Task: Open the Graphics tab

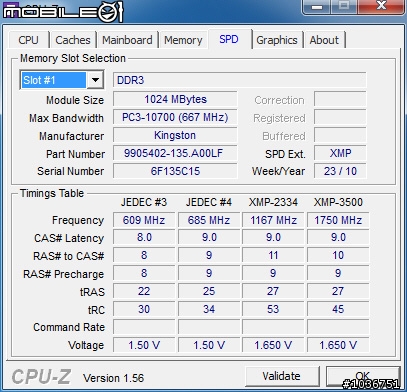Action: click(277, 40)
